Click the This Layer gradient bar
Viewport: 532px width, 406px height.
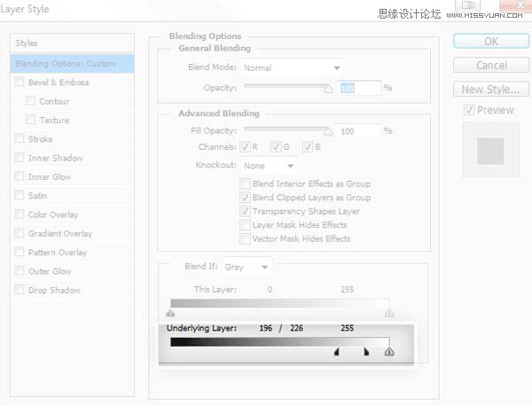click(x=280, y=303)
